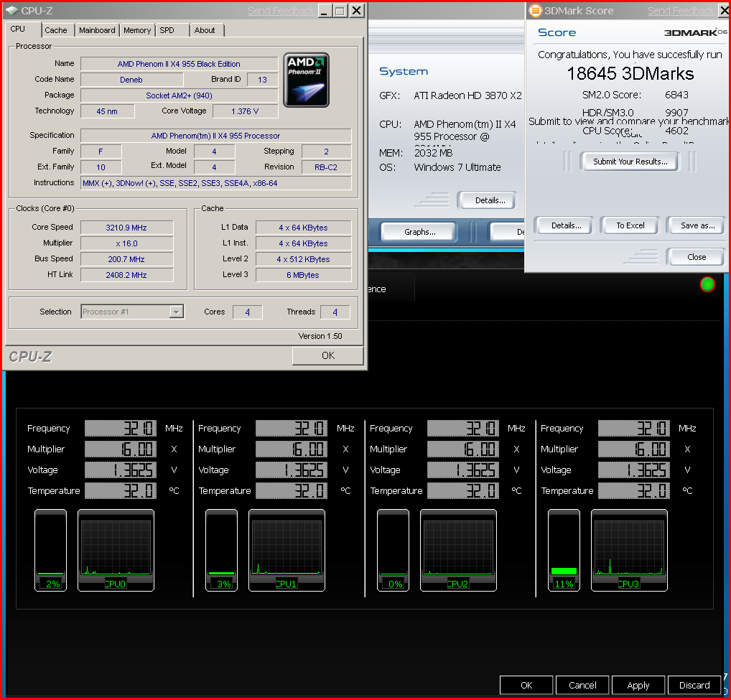Screen dimensions: 731x700
Task: Discard changes in the overclocking utility
Action: pos(694,685)
